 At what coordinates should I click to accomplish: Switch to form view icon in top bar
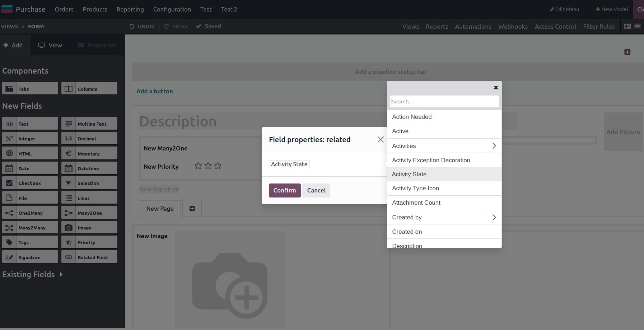click(627, 26)
